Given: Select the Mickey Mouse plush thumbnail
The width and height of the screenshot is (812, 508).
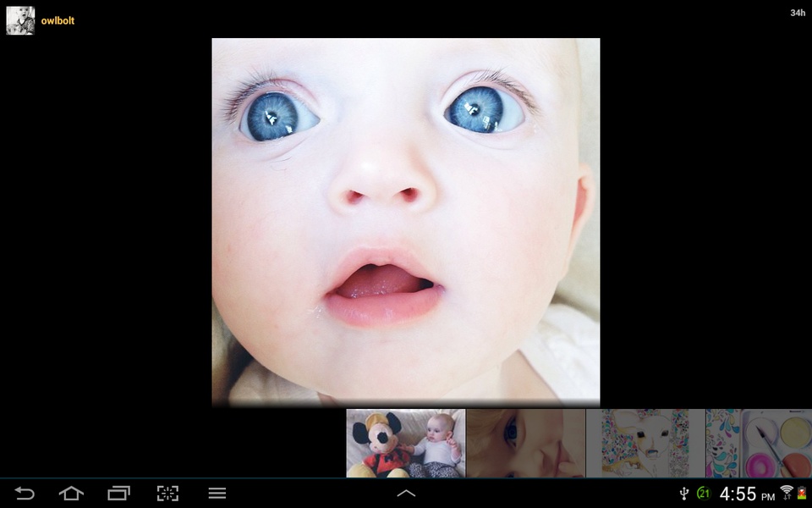Looking at the screenshot, I should tap(406, 443).
